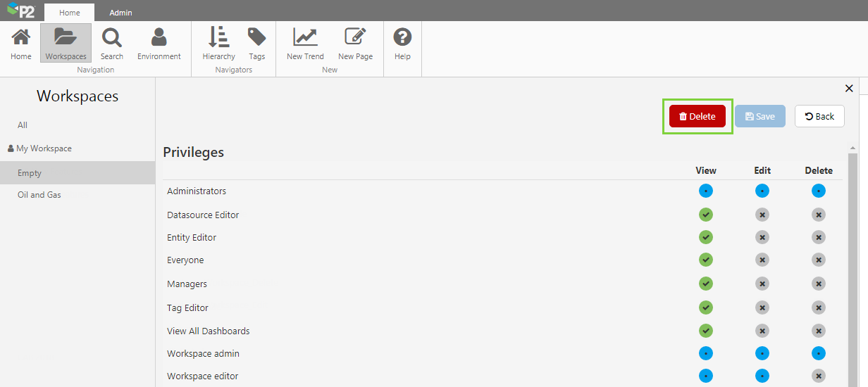Toggle Tag Editor Delete privilege

pos(819,307)
